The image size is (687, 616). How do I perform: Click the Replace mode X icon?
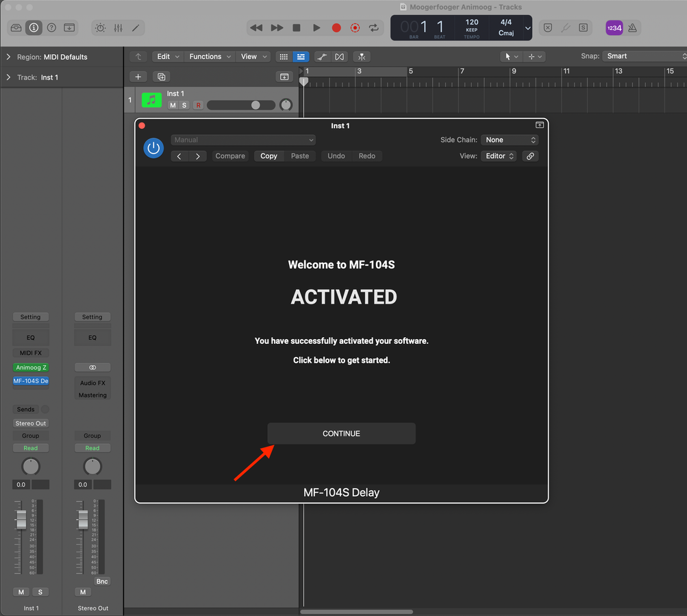click(548, 27)
